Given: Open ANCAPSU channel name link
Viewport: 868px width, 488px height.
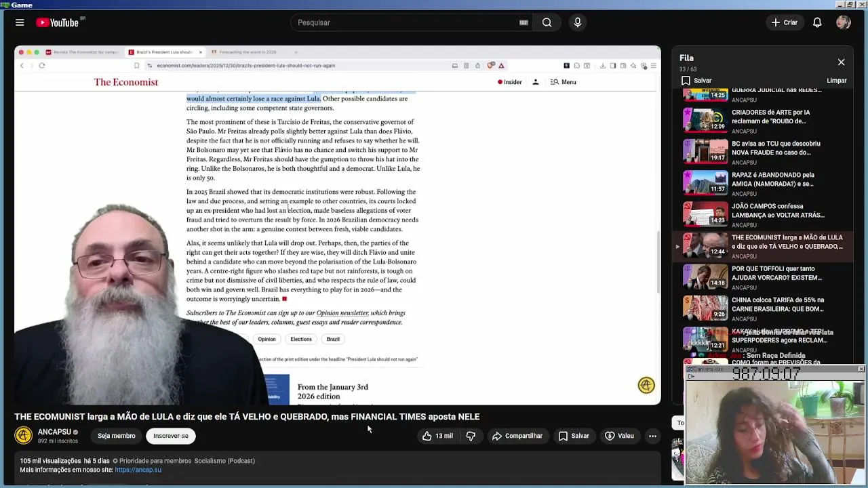Looking at the screenshot, I should click(54, 432).
